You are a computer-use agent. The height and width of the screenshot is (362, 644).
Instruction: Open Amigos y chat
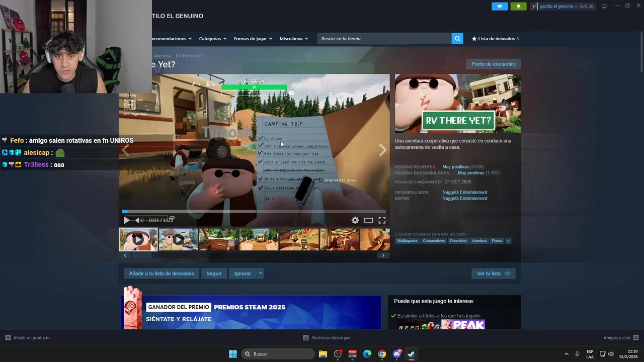click(x=621, y=338)
